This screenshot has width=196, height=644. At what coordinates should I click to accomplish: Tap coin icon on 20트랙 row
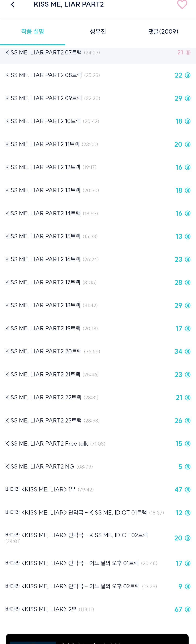click(188, 351)
